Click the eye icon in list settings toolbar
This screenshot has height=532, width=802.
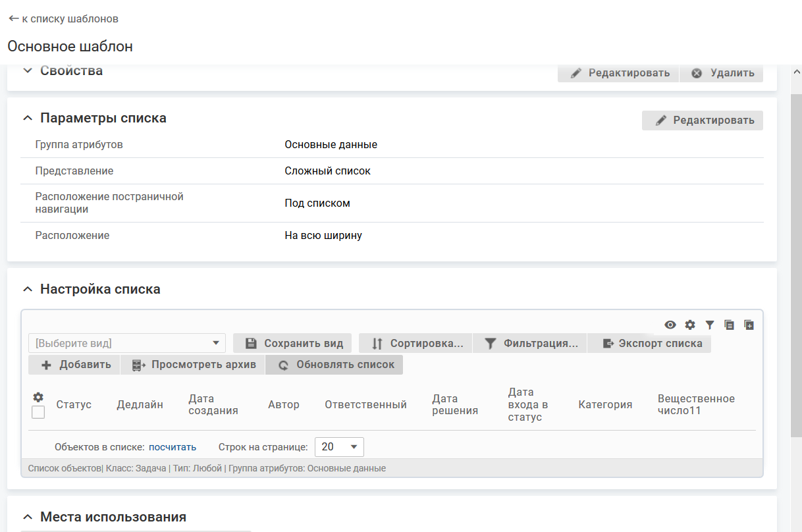pos(670,325)
